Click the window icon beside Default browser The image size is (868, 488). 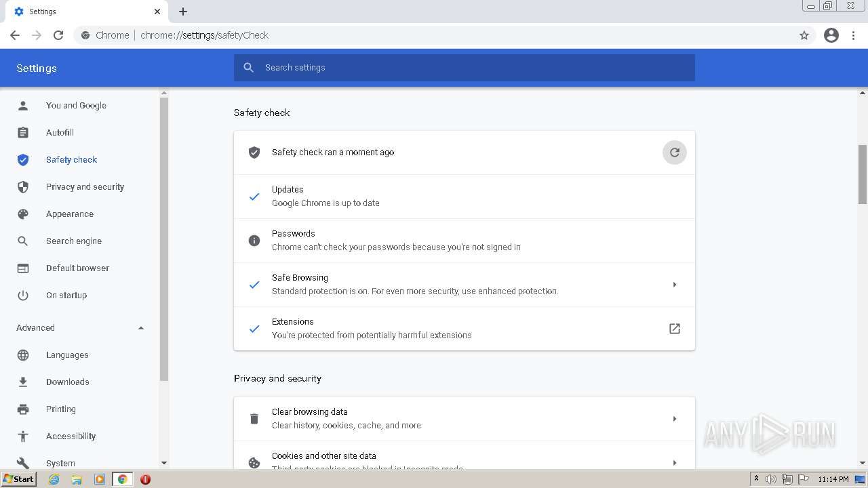[x=23, y=268]
